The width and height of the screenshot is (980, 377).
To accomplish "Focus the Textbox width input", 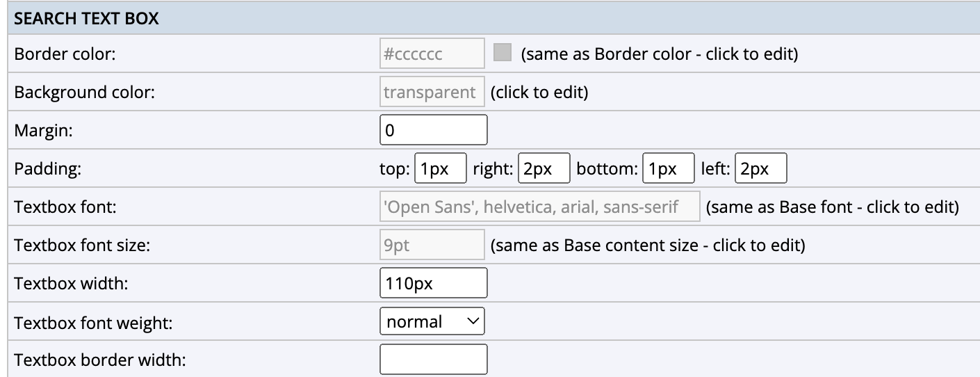I will [x=433, y=283].
